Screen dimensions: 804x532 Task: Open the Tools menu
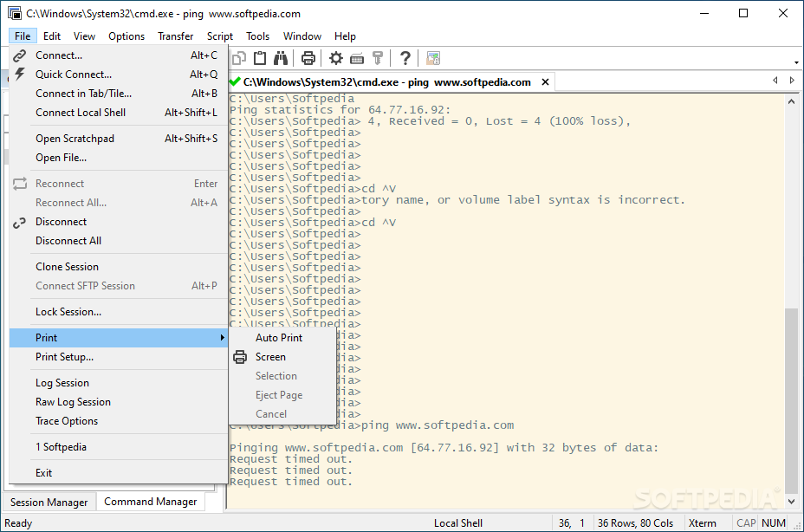click(257, 36)
